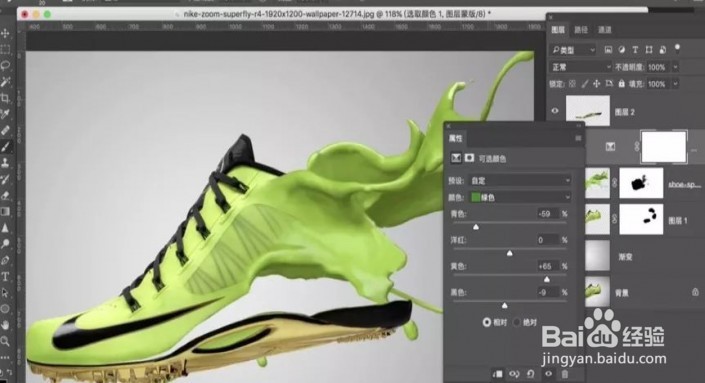Delete adjustment layer trash button
This screenshot has height=383, width=705.
[565, 374]
